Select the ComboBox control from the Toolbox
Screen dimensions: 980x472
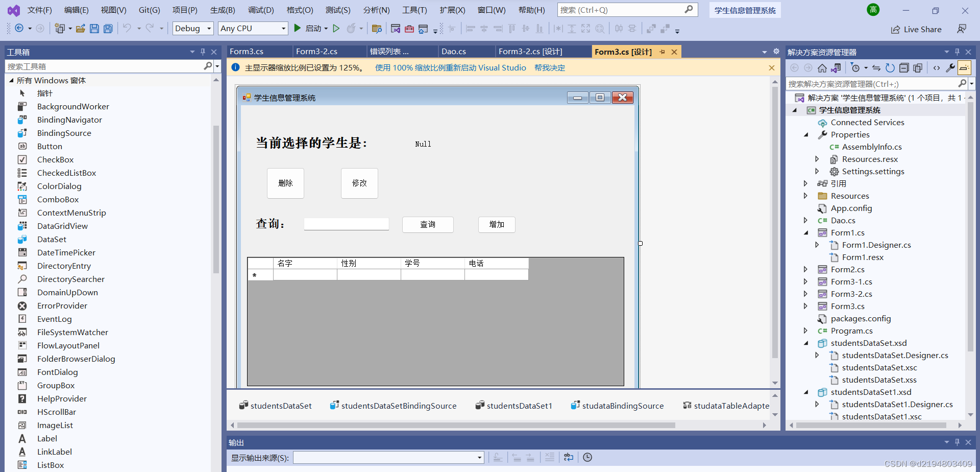pos(58,199)
